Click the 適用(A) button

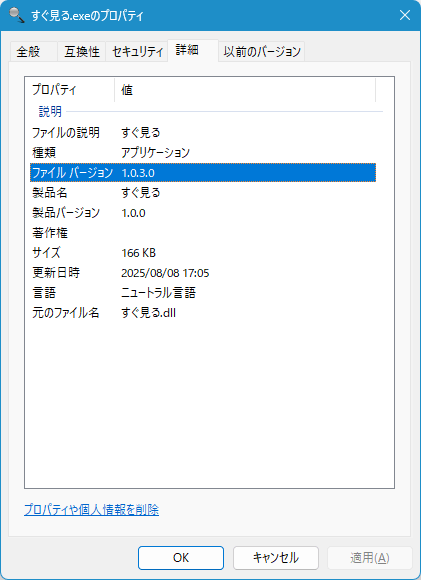coord(370,558)
